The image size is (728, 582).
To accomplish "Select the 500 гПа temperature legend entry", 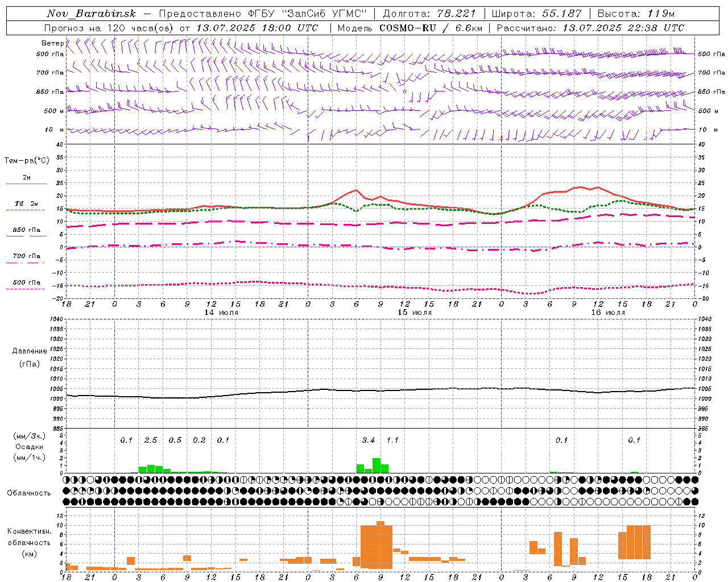I will [26, 284].
